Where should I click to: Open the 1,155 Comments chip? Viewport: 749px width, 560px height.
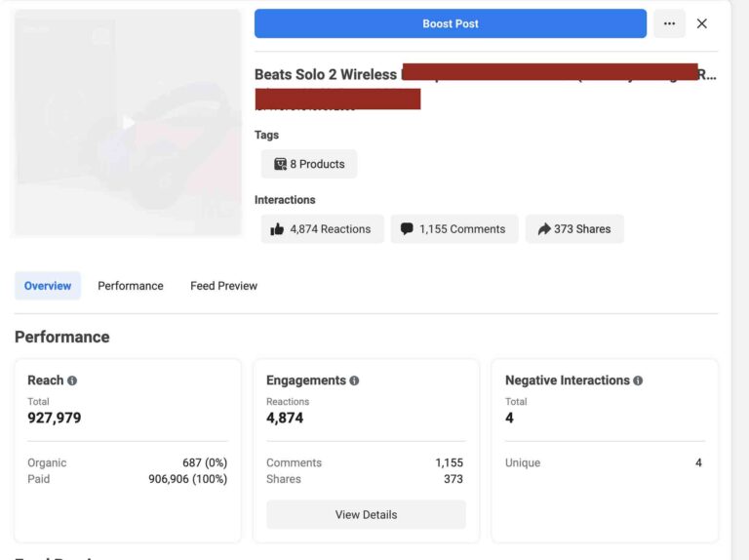454,229
